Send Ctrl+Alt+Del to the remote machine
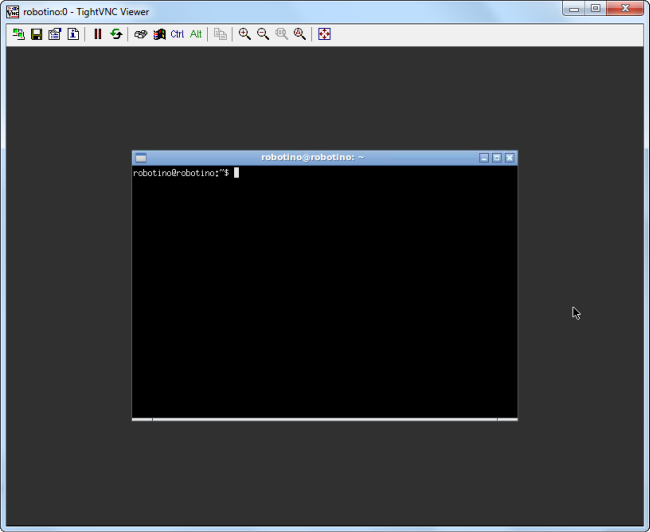 (x=141, y=34)
